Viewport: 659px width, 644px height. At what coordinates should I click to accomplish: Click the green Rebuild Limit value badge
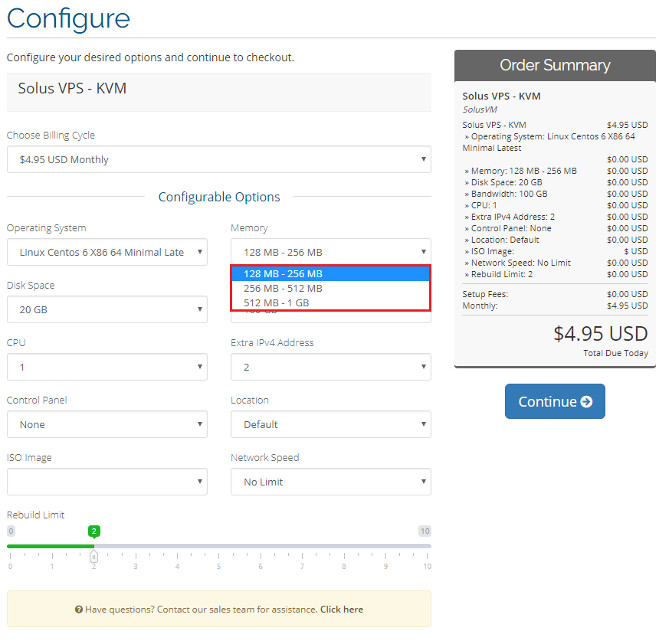[94, 531]
